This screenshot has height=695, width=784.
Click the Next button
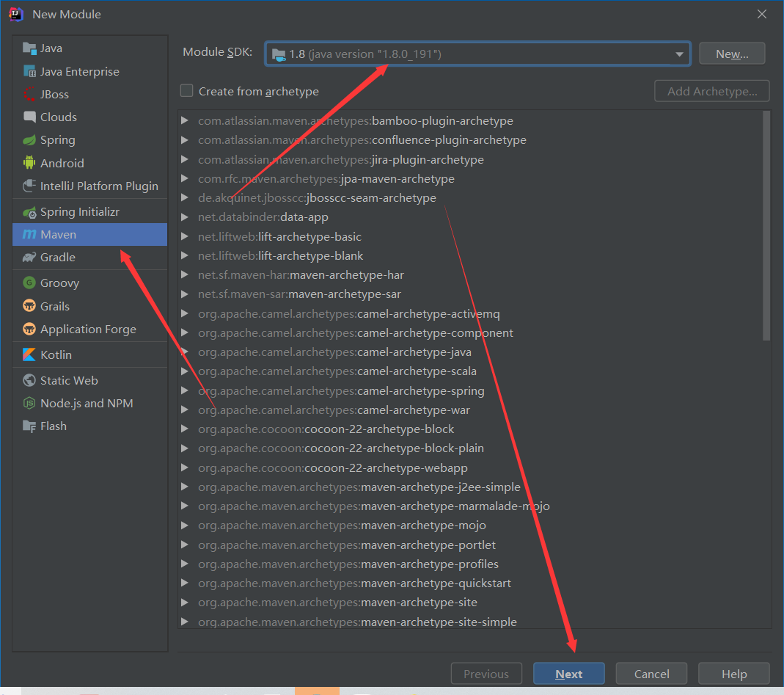click(568, 674)
